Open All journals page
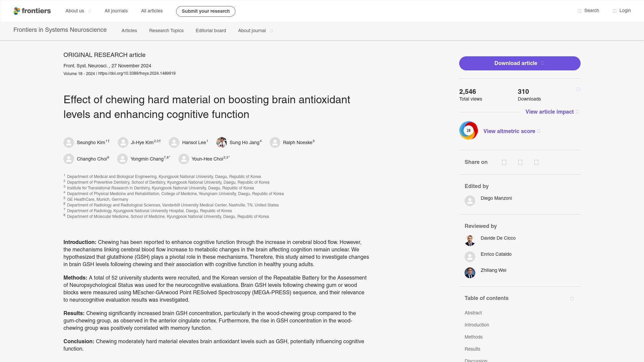Screen dimensions: 644x362 pos(116,11)
